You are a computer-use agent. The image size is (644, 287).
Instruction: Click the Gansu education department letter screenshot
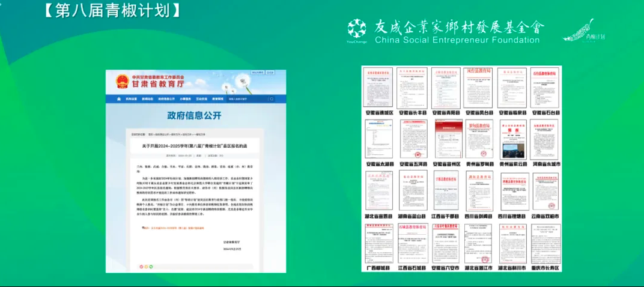[195, 171]
